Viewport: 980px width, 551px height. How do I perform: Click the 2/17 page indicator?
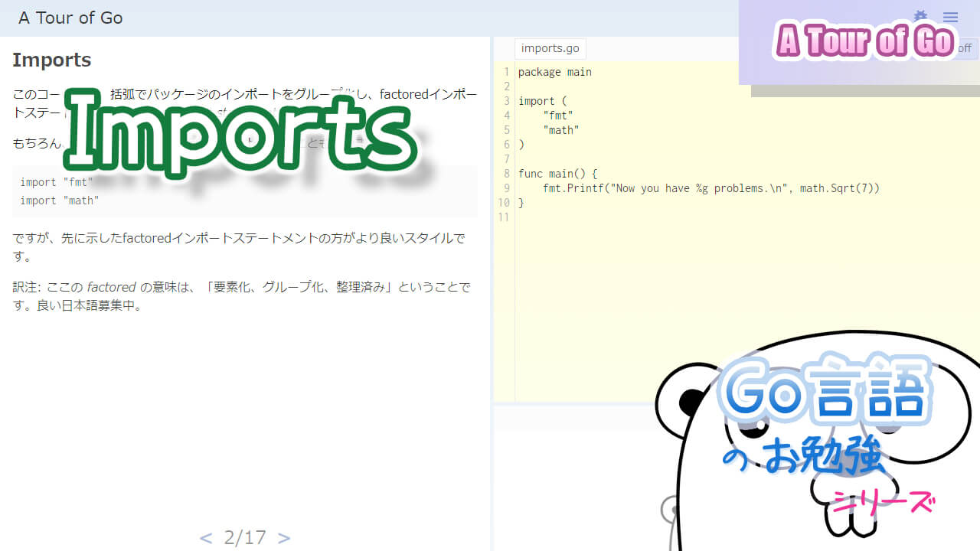pyautogui.click(x=245, y=537)
